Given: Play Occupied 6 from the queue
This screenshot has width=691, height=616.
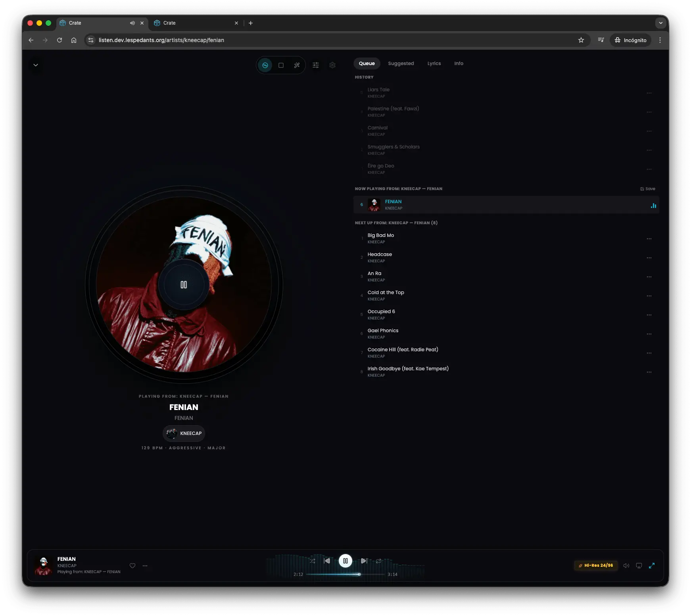Looking at the screenshot, I should tap(506, 315).
